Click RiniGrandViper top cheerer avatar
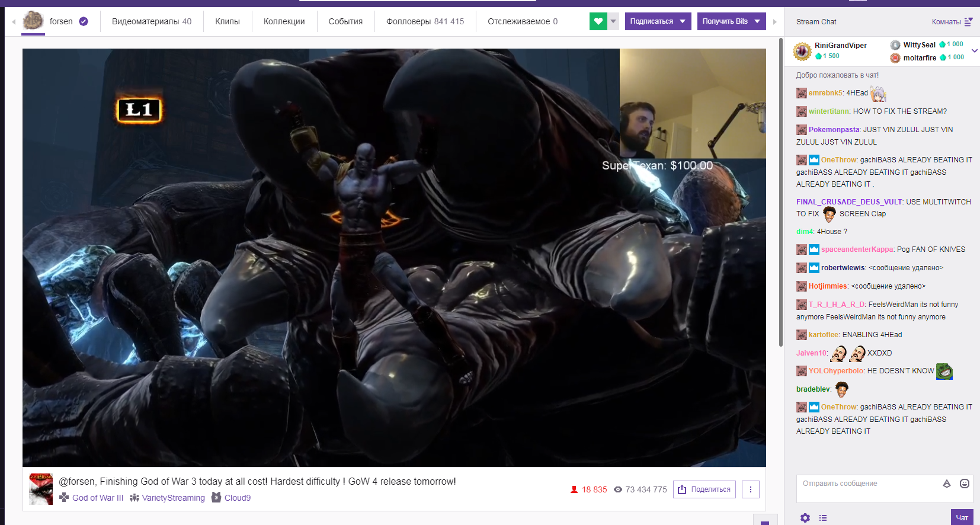 tap(802, 52)
